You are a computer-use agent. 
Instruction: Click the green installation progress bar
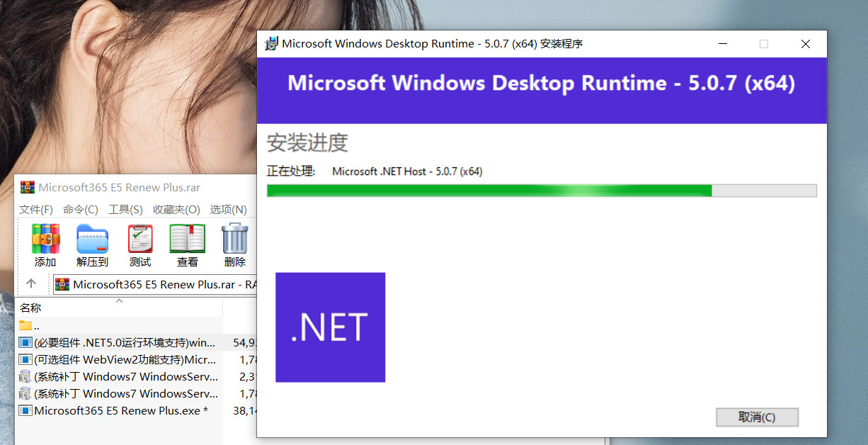pyautogui.click(x=542, y=191)
